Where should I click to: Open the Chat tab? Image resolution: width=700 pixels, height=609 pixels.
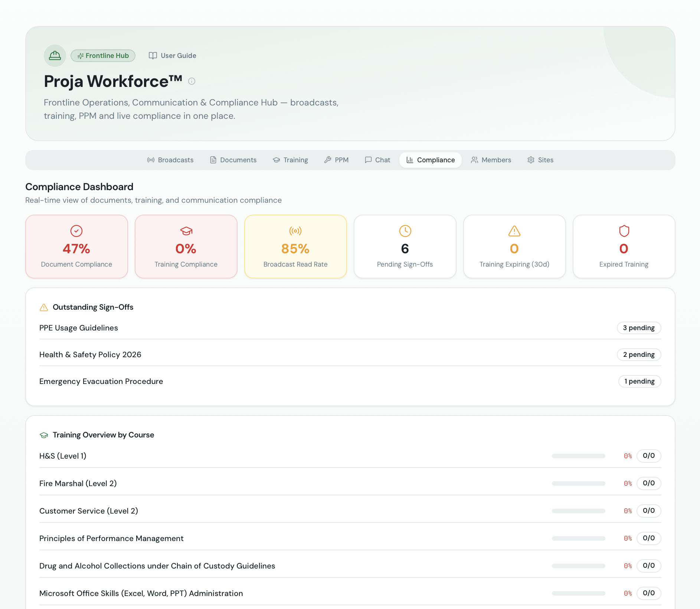[x=377, y=160]
